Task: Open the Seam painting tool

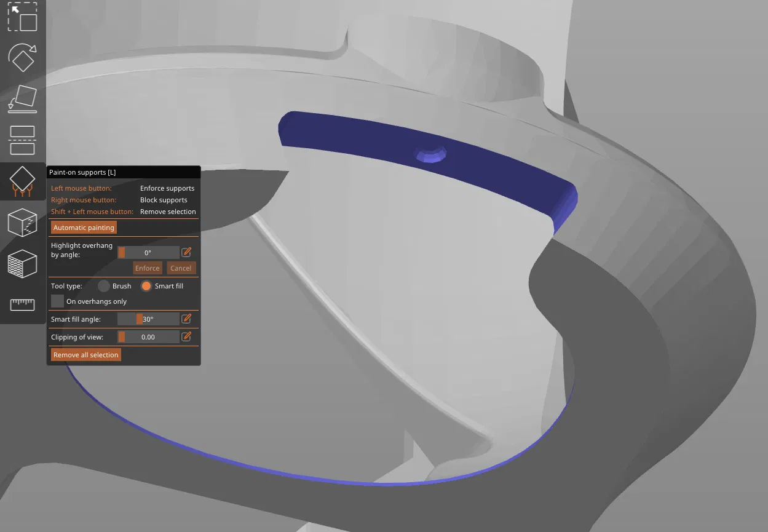Action: click(23, 223)
